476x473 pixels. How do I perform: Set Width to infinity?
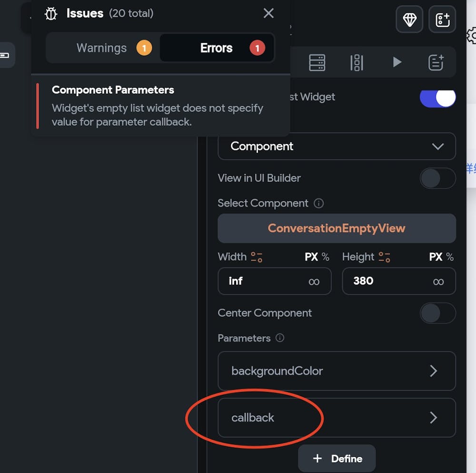coord(314,281)
